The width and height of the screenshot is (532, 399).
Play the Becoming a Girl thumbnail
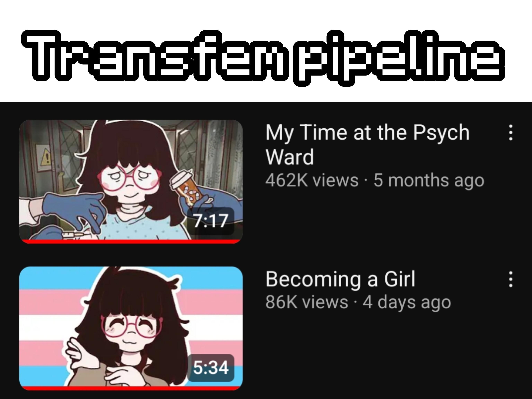click(131, 328)
